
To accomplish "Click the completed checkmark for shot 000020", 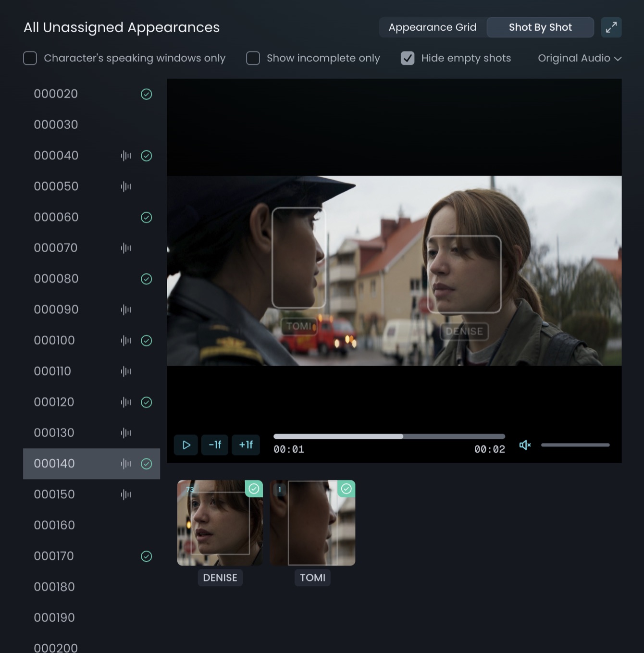I will [147, 94].
